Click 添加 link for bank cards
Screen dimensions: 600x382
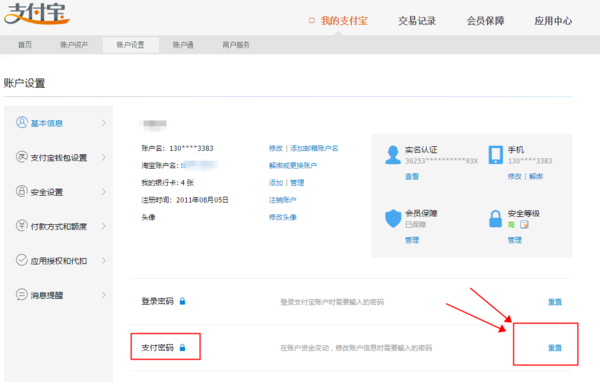coord(276,183)
